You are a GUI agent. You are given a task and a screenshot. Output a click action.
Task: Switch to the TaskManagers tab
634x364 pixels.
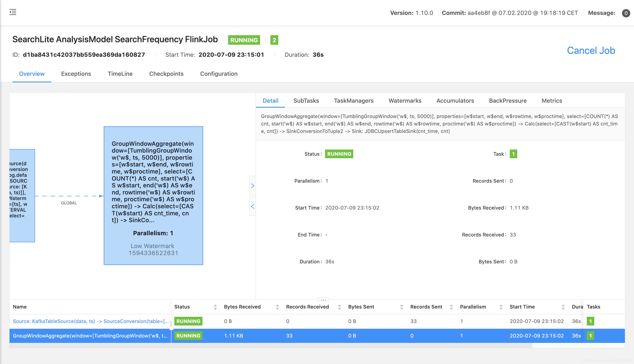click(353, 101)
